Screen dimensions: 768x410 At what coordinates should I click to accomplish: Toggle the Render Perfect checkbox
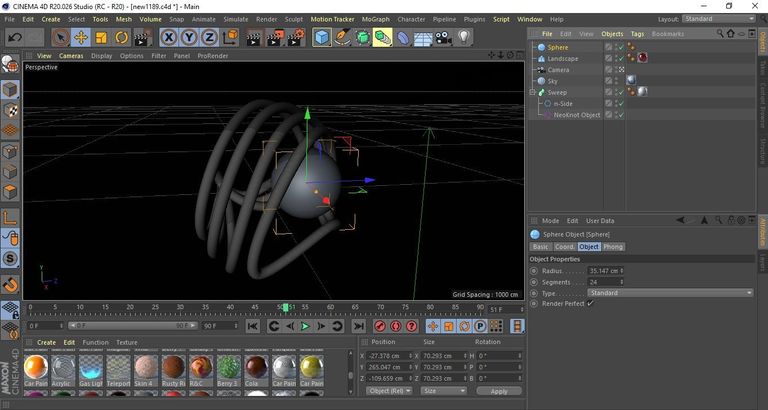point(590,304)
